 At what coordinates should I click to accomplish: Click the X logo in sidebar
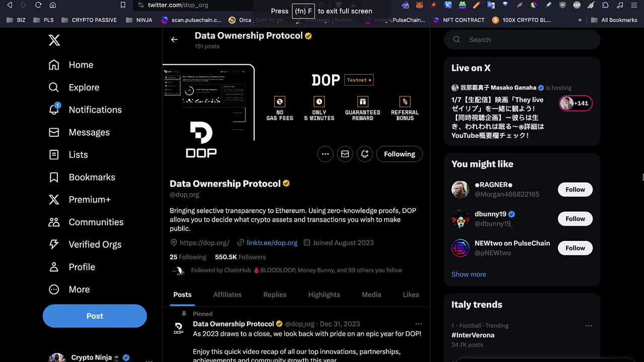[54, 40]
